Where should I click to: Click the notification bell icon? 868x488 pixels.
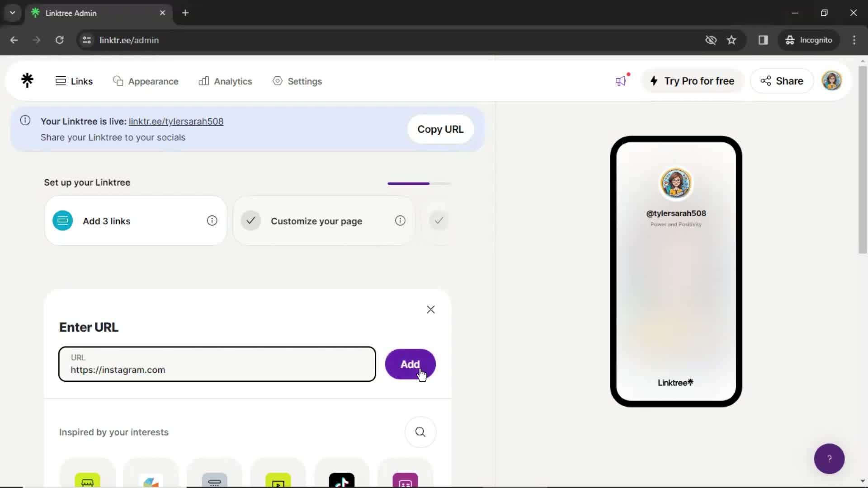[x=622, y=80]
